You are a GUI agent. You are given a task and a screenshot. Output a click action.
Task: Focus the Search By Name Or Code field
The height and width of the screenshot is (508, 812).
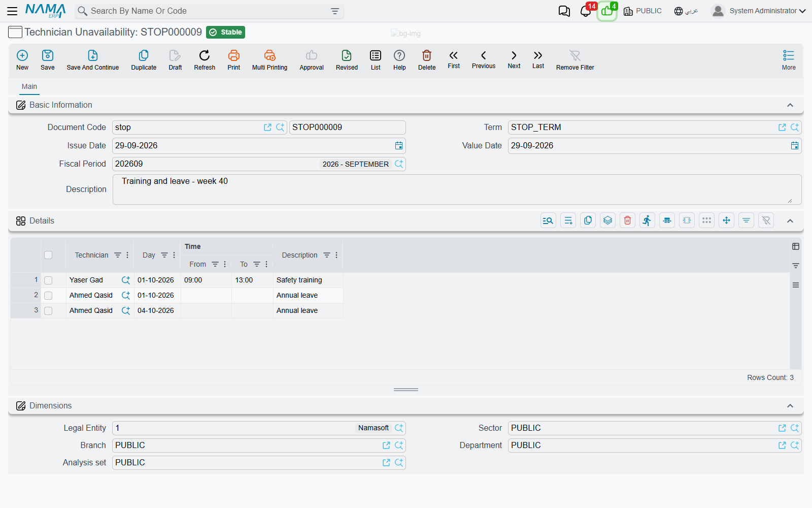click(x=210, y=11)
